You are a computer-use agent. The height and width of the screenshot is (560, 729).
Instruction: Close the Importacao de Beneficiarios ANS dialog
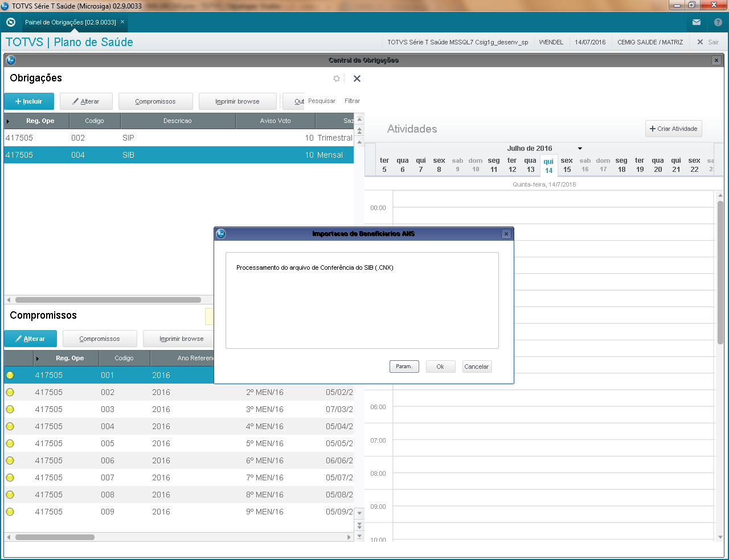coord(506,234)
